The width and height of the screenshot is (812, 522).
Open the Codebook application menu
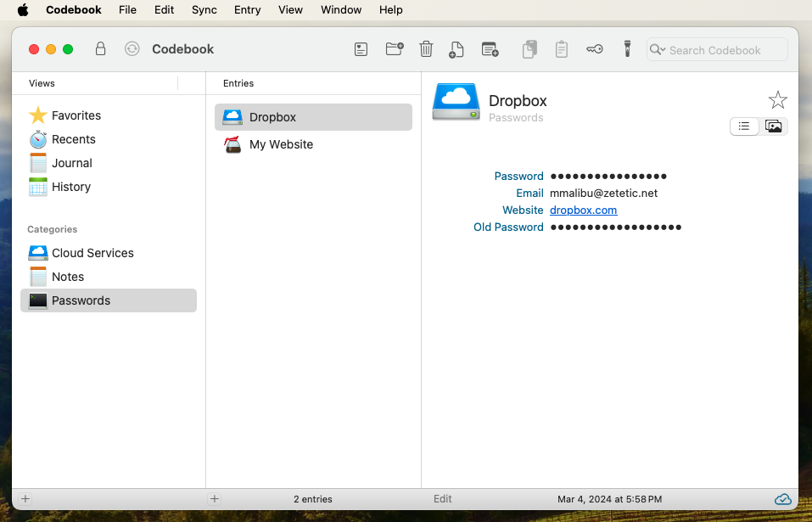74,10
